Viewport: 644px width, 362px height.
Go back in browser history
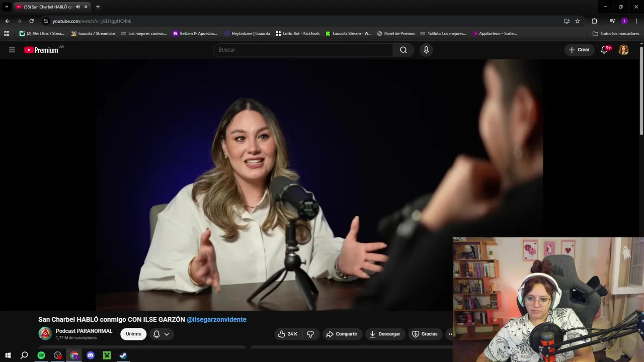pos(7,21)
